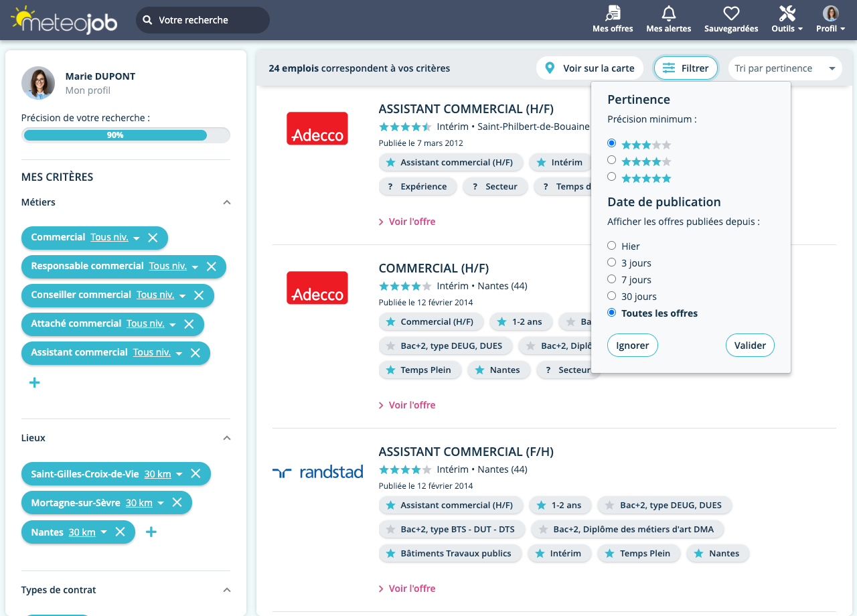Select the Hier publication filter
Viewport: 857px width, 616px height.
[611, 246]
